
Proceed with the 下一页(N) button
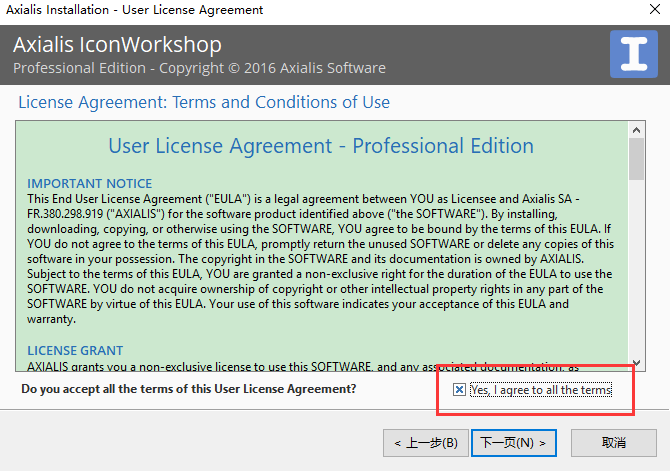(x=513, y=442)
